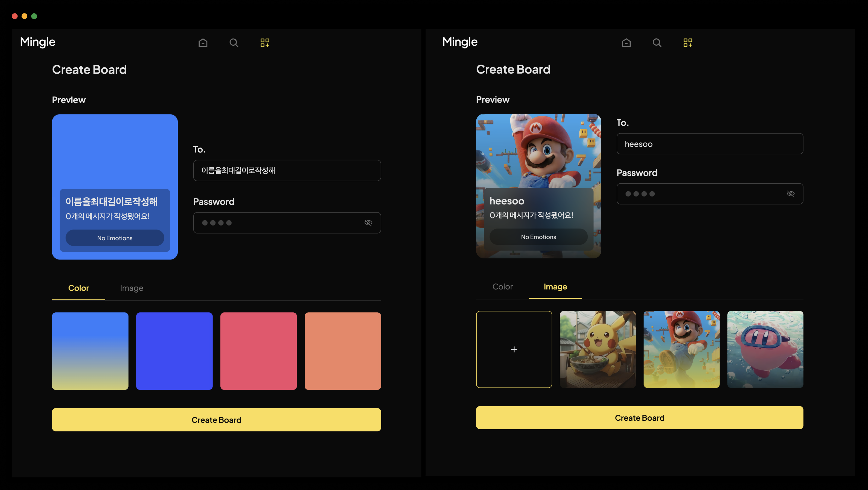Click No Emotions pill on Mario preview card

coord(538,237)
